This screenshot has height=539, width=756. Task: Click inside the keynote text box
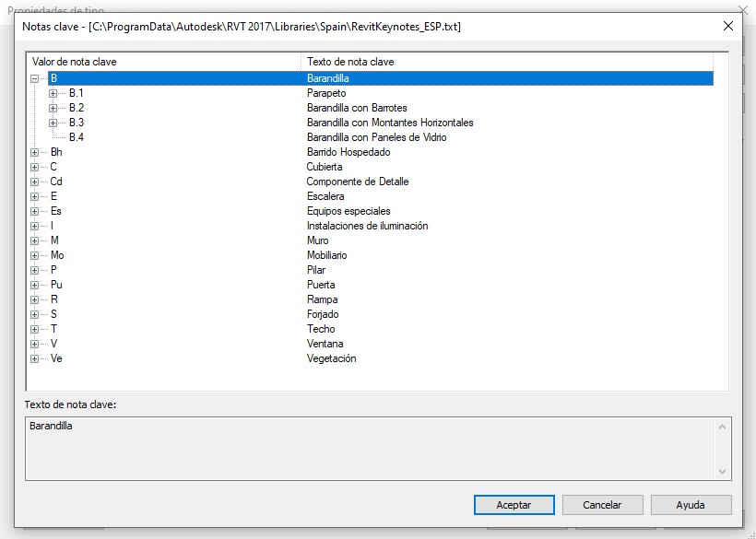pos(369,447)
